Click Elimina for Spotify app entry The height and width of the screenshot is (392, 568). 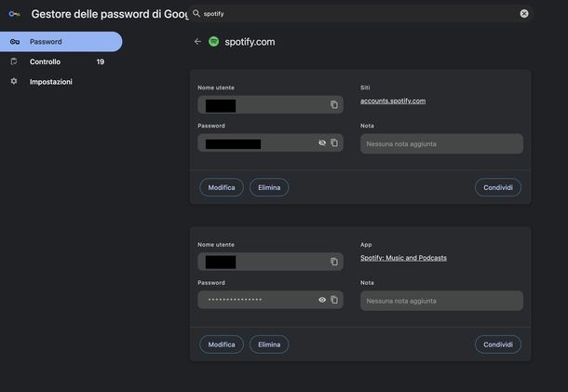click(x=269, y=345)
